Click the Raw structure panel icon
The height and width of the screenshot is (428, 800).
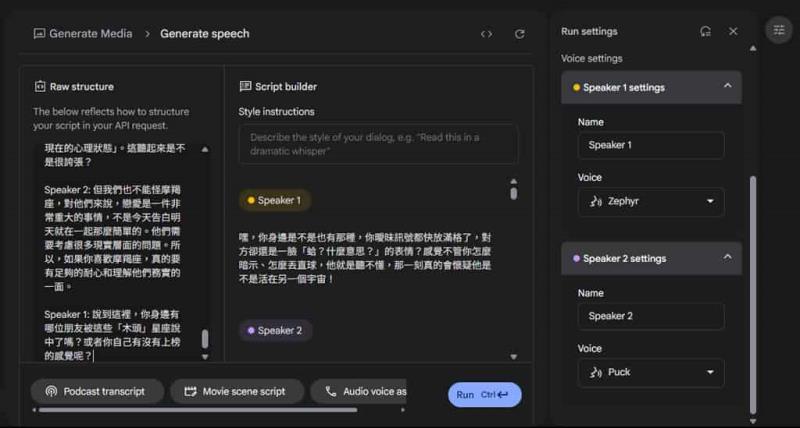pos(40,87)
